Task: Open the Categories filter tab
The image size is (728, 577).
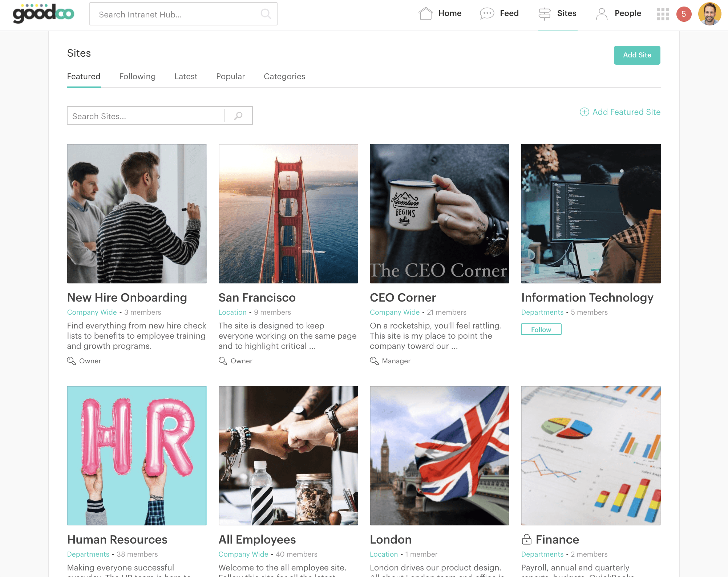Action: click(x=284, y=76)
